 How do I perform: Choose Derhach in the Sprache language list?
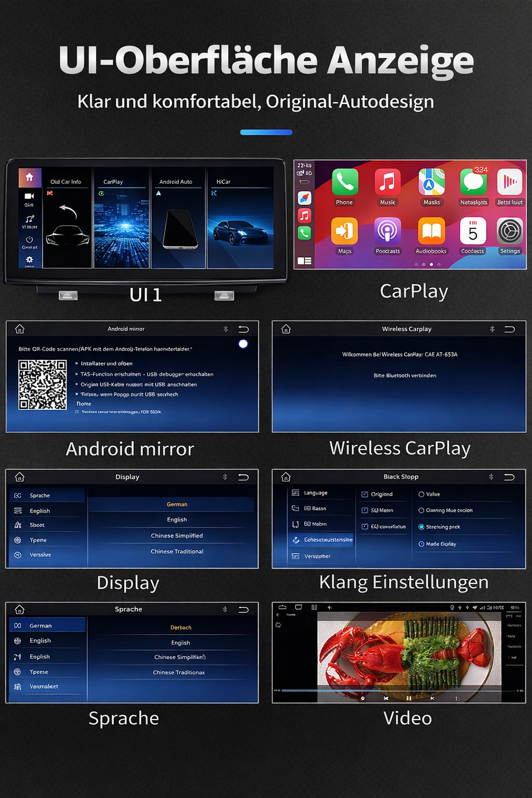click(181, 628)
